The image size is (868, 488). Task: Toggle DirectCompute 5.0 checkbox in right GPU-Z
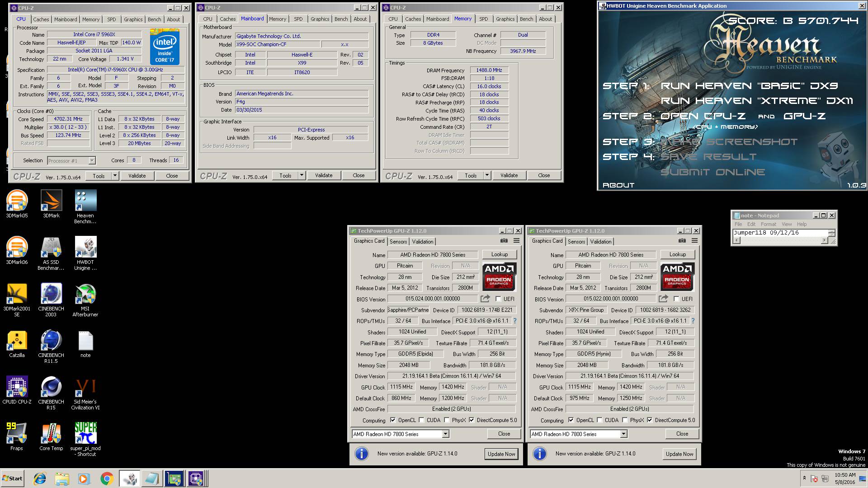[x=650, y=420]
